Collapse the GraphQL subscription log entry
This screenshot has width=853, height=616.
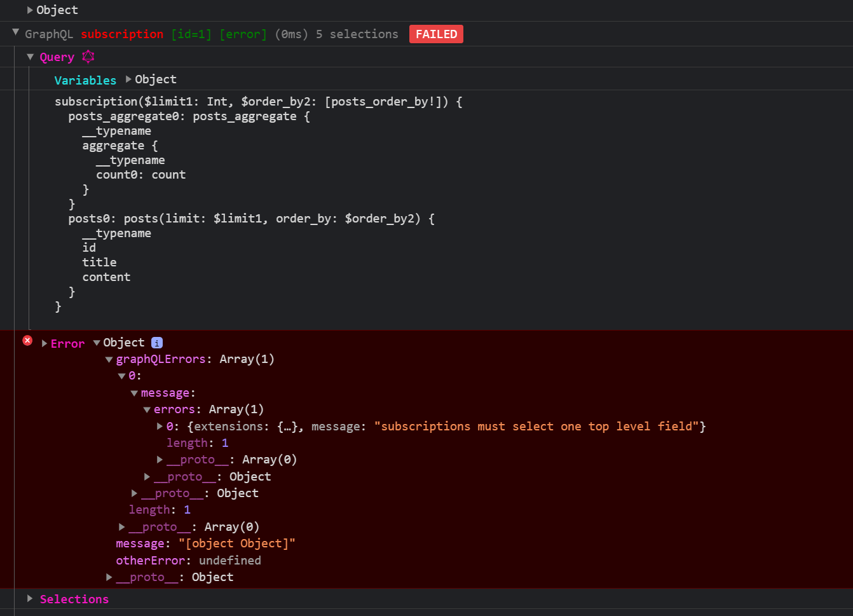15,34
